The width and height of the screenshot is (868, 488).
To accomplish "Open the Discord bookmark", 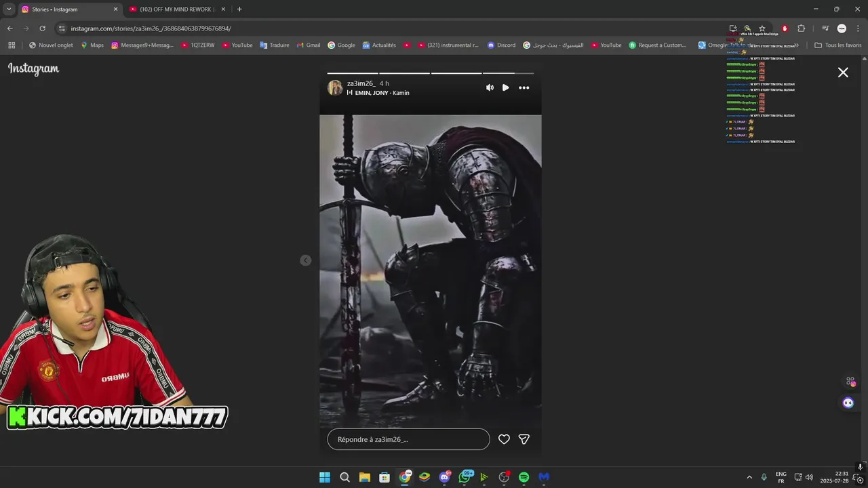I will coord(501,45).
